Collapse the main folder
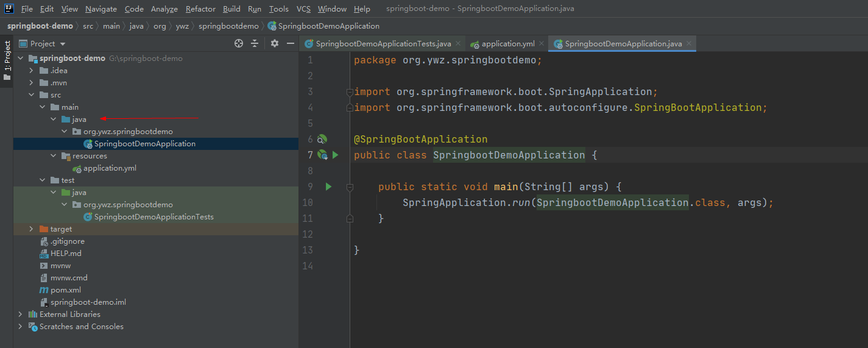 pyautogui.click(x=42, y=107)
